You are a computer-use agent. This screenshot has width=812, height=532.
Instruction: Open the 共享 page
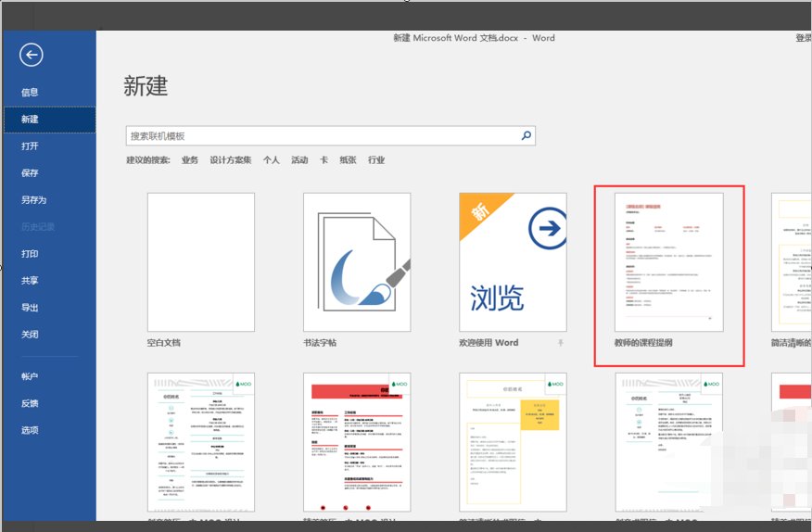pyautogui.click(x=30, y=281)
